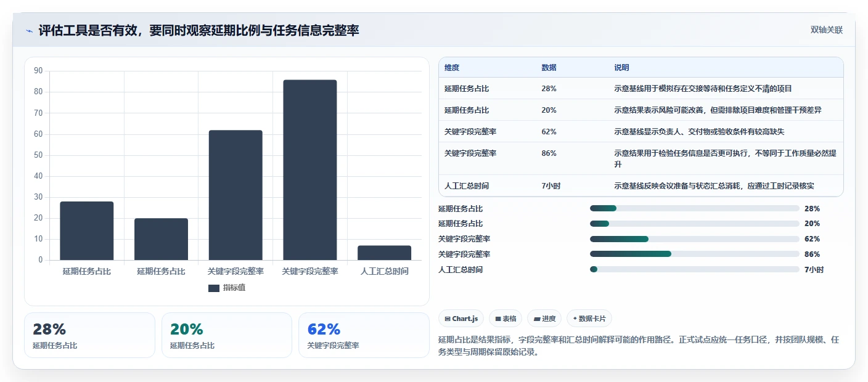Click the 90 tick on the chart y-axis
This screenshot has width=868, height=382.
point(38,71)
